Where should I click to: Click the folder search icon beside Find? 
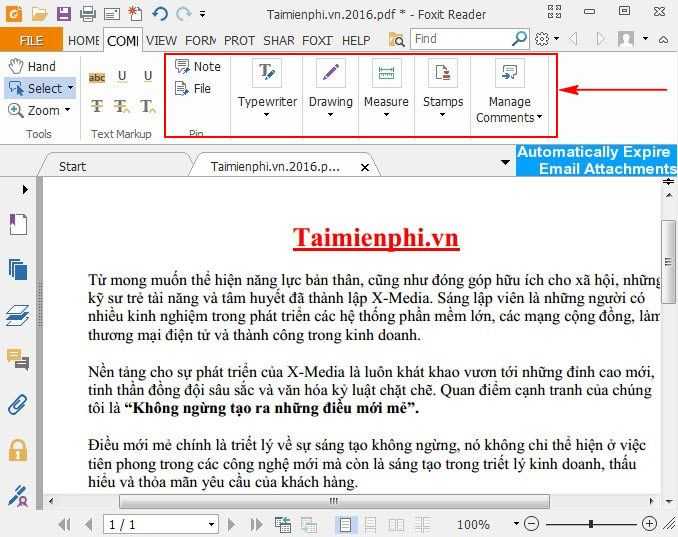point(396,40)
